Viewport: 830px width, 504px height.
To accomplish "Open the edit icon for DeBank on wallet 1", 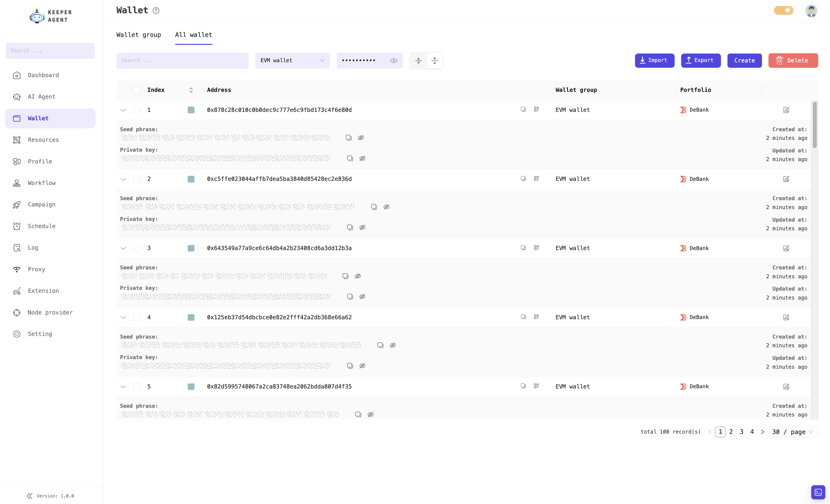I will click(x=786, y=110).
